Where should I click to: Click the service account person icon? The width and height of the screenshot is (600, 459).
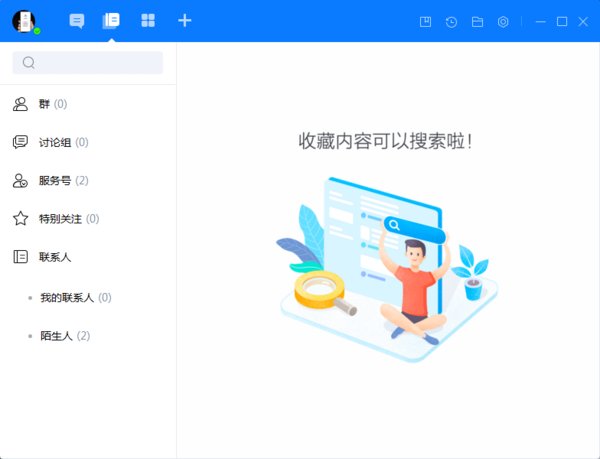[x=20, y=181]
